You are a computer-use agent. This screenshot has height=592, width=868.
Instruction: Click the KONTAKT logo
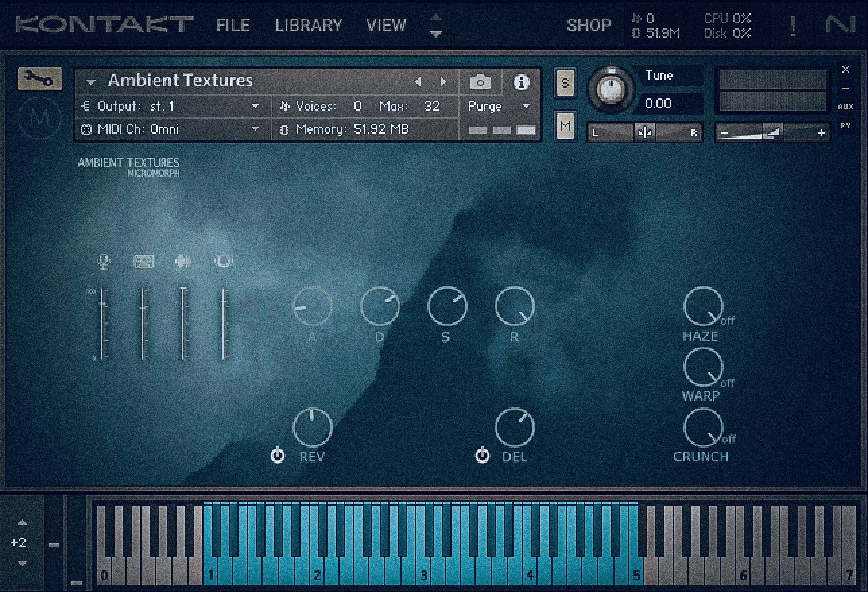click(104, 25)
